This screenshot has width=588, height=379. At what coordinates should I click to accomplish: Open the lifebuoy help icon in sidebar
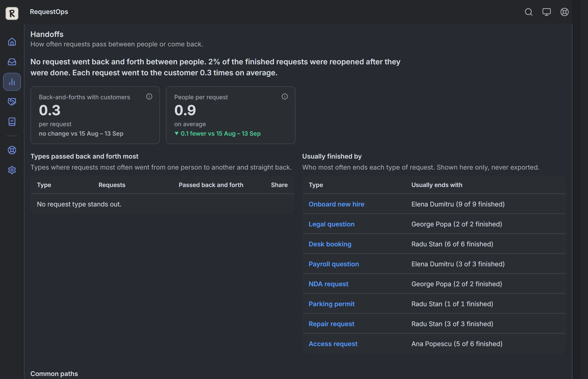coord(12,150)
